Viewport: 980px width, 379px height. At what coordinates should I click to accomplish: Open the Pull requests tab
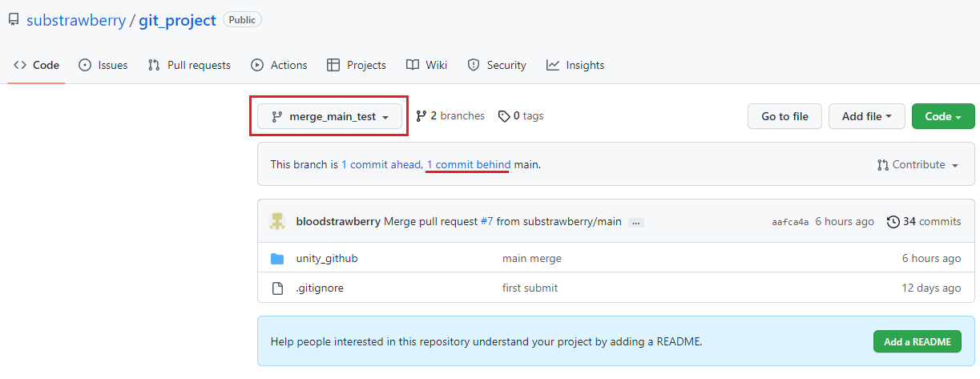click(x=189, y=65)
